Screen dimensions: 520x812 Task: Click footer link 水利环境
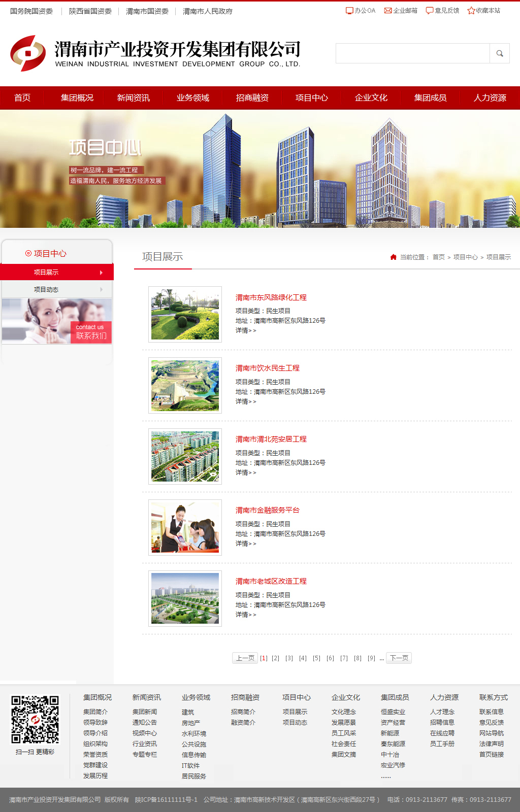pos(194,734)
